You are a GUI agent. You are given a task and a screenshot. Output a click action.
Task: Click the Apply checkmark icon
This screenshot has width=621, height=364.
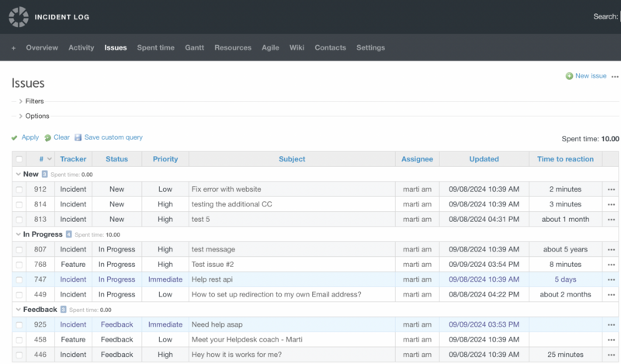(x=15, y=137)
